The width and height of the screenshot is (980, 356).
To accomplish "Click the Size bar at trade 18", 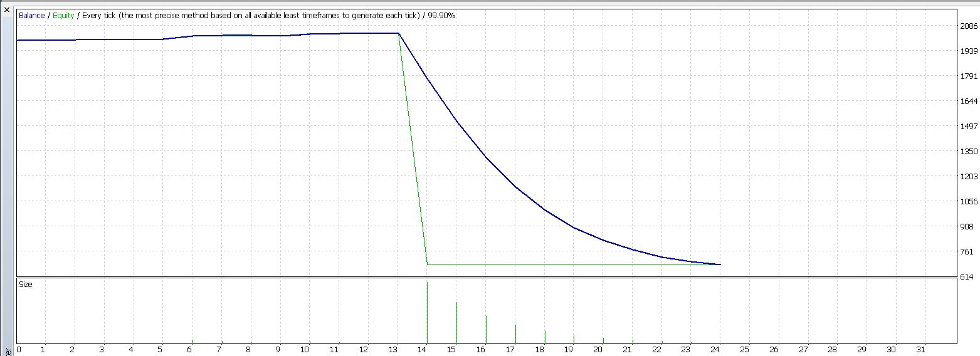I will coord(545,337).
